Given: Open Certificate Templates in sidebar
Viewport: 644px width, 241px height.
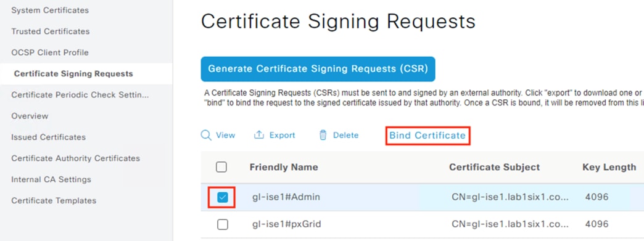Looking at the screenshot, I should coord(54,201).
